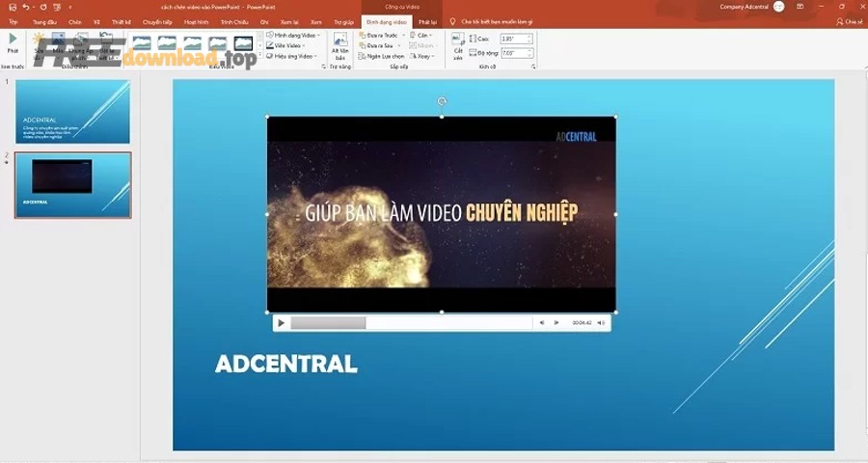Image resolution: width=868 pixels, height=463 pixels.
Task: Click the Đưa ra Trước button
Action: (x=378, y=35)
